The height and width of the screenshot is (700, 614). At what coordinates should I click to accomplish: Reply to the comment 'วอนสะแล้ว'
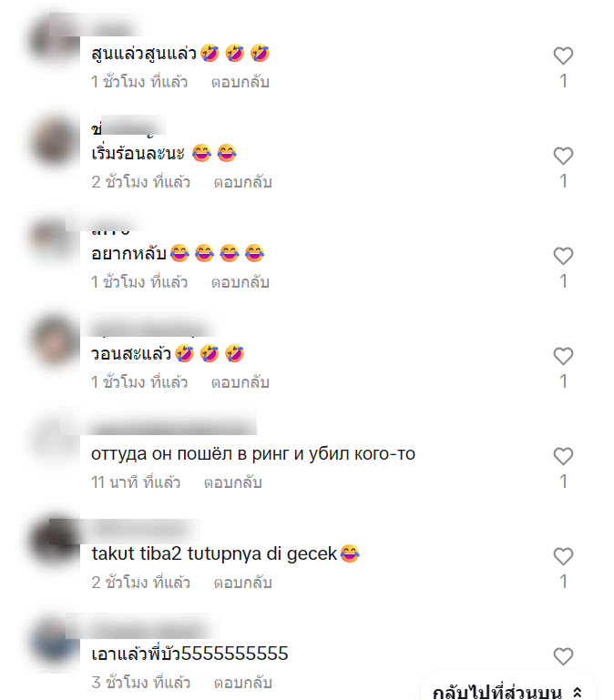coord(240,382)
